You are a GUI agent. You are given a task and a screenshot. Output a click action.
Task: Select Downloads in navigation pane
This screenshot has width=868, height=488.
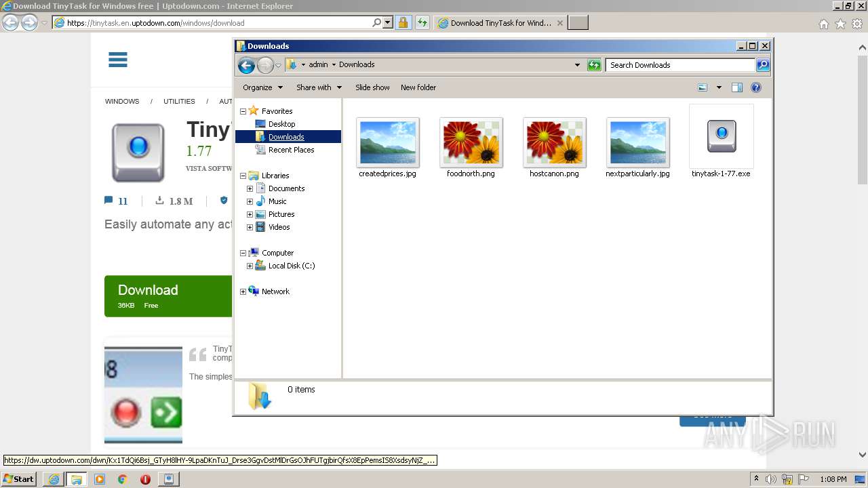(x=286, y=137)
